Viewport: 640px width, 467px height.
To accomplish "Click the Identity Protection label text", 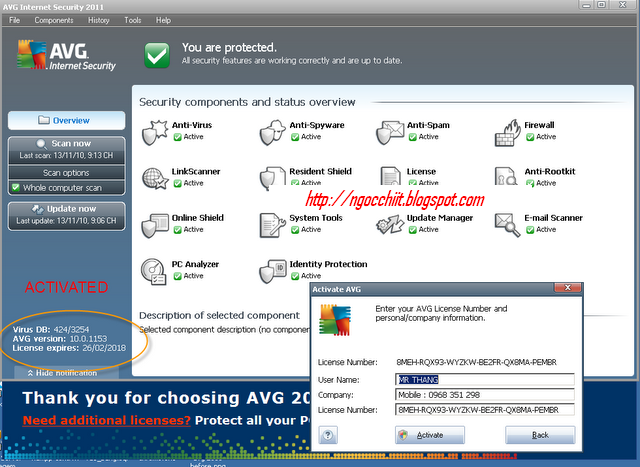I will click(x=328, y=265).
